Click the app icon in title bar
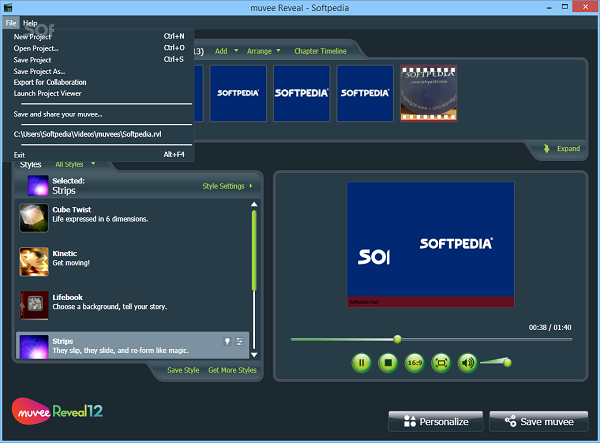600x443 pixels. [8, 7]
